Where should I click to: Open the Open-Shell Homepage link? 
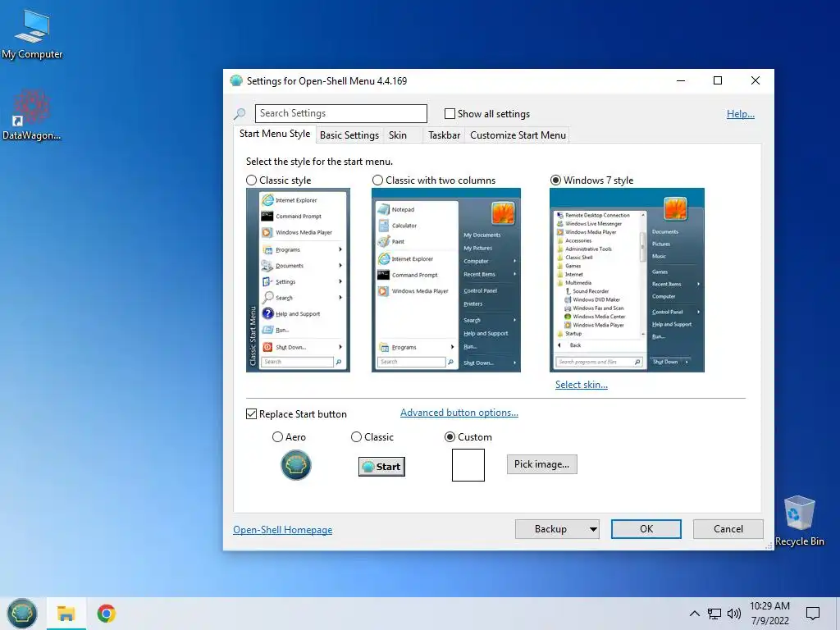tap(282, 530)
